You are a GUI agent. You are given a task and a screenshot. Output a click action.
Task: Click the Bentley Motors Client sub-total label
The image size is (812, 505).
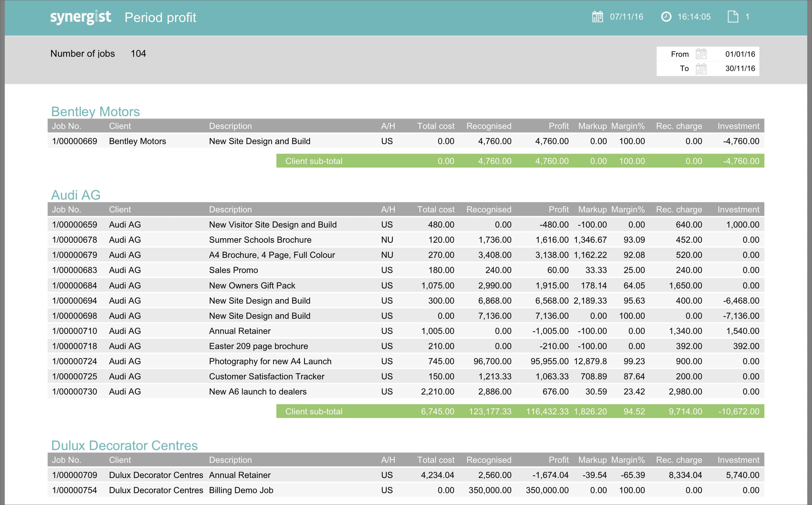pyautogui.click(x=314, y=161)
